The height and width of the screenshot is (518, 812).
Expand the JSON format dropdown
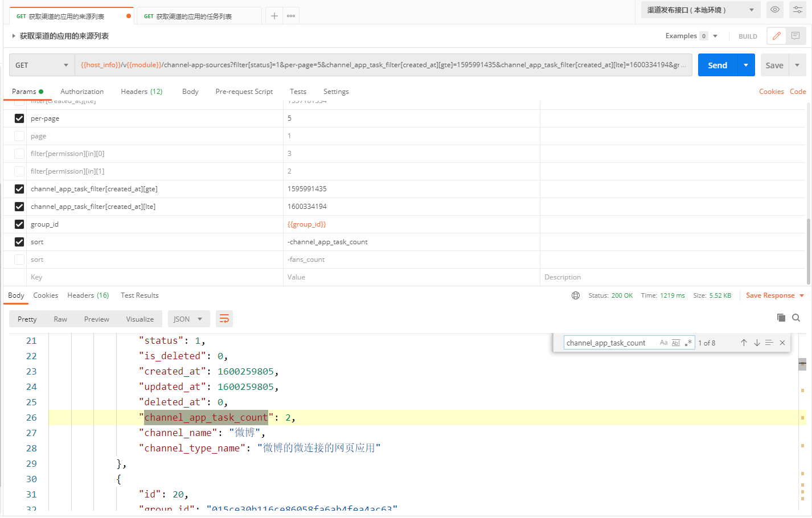tap(188, 319)
